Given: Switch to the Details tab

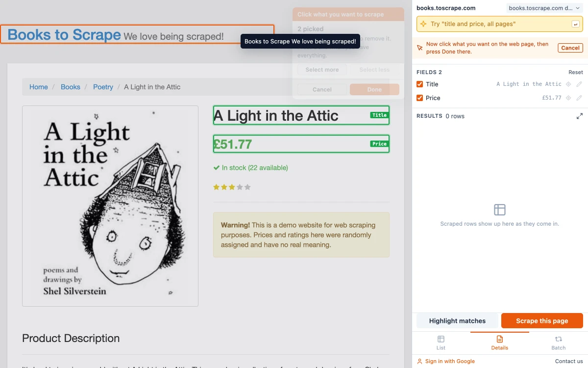Looking at the screenshot, I should pos(500,343).
